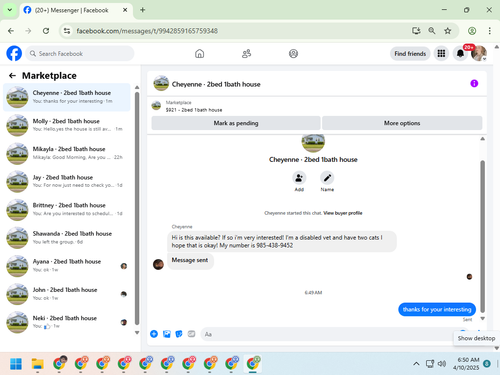Click the Name edit pencil icon
Screen dimensions: 500x375
pos(327,178)
